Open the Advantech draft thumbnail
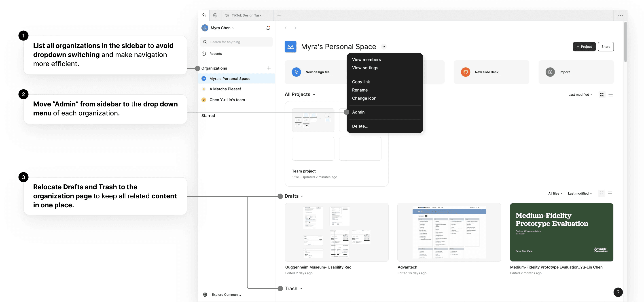Image resolution: width=644 pixels, height=302 pixels. [x=449, y=232]
